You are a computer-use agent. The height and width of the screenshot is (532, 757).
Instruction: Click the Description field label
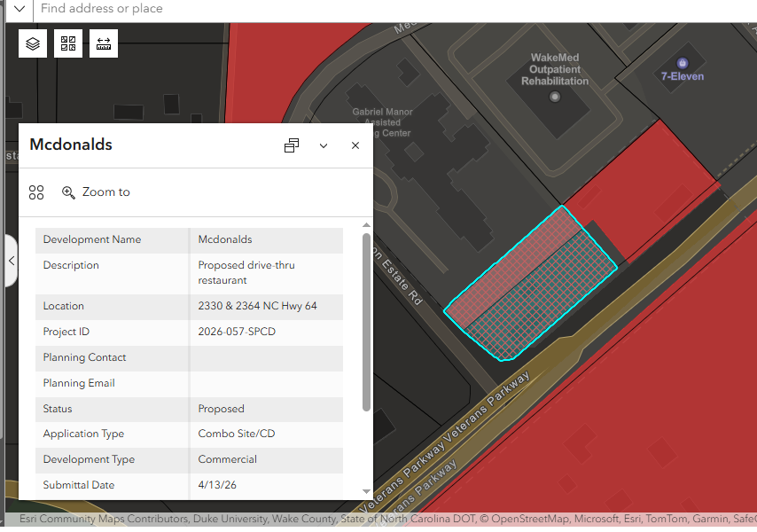tap(71, 265)
